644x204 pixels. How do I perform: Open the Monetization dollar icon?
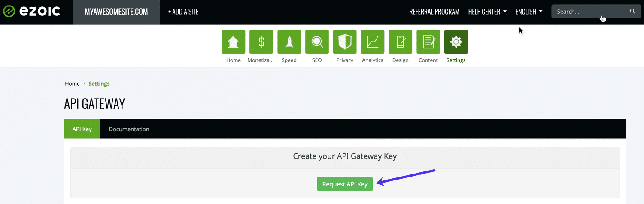pyautogui.click(x=261, y=42)
